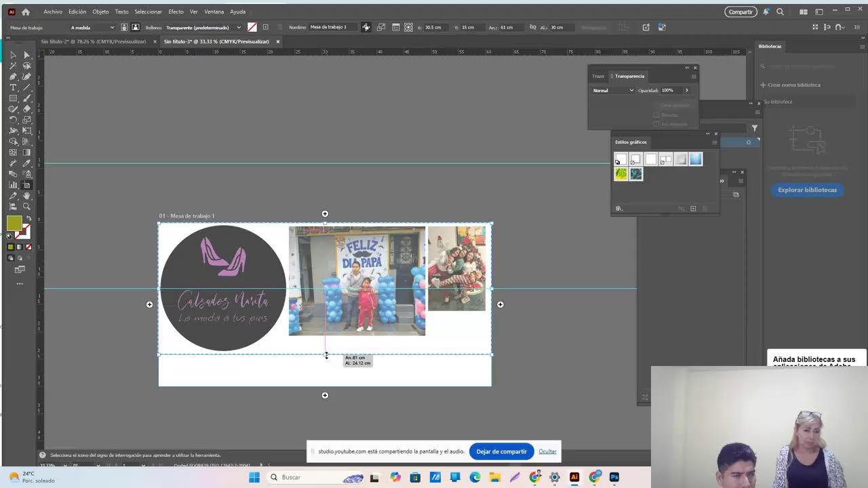The image size is (868, 488).
Task: Open the Edit Toolbar three dots
Action: tap(20, 283)
